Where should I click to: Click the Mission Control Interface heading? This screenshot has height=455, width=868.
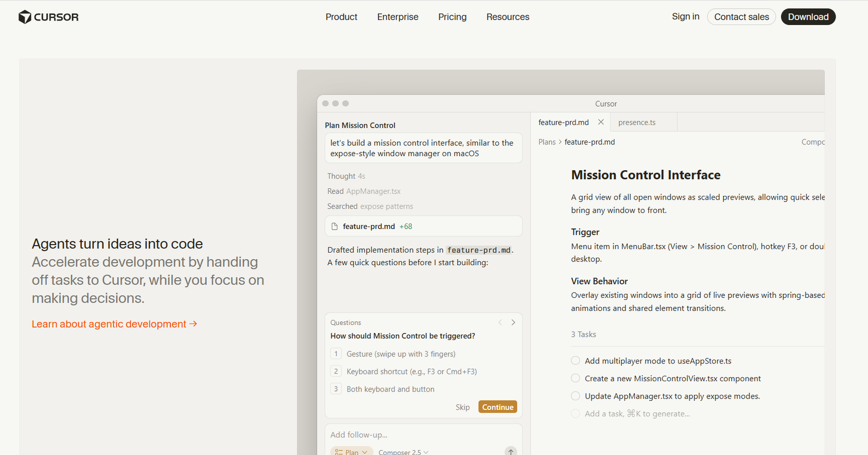[x=646, y=175]
